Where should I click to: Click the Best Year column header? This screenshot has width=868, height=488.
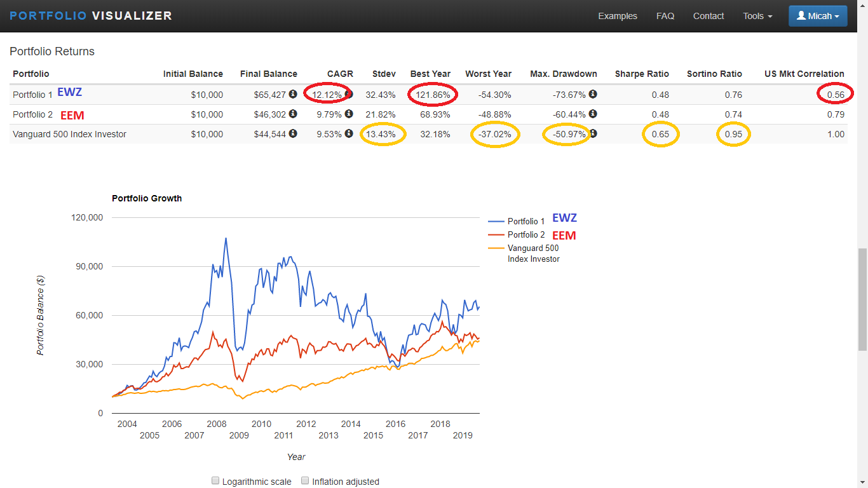(430, 74)
